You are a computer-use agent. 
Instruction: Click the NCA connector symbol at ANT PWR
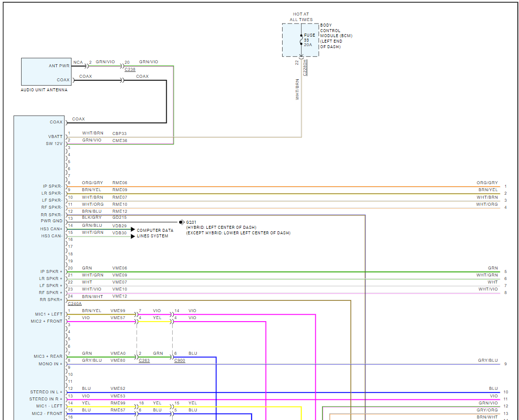(86, 66)
